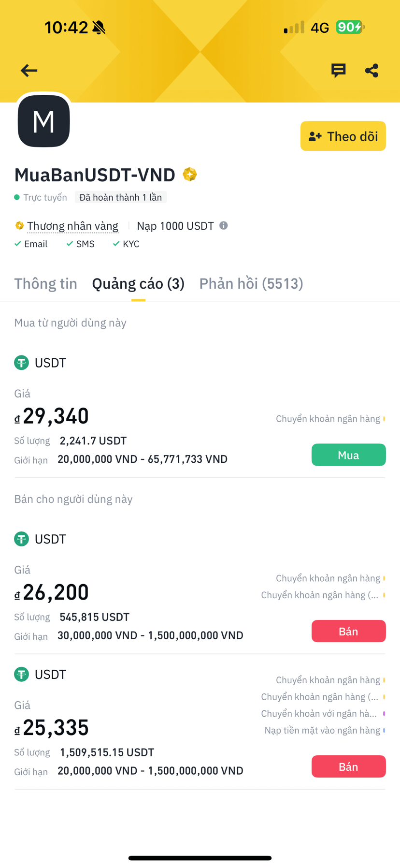Screen dimensions: 400x868
Task: Tap the back arrow icon
Action: 29,71
